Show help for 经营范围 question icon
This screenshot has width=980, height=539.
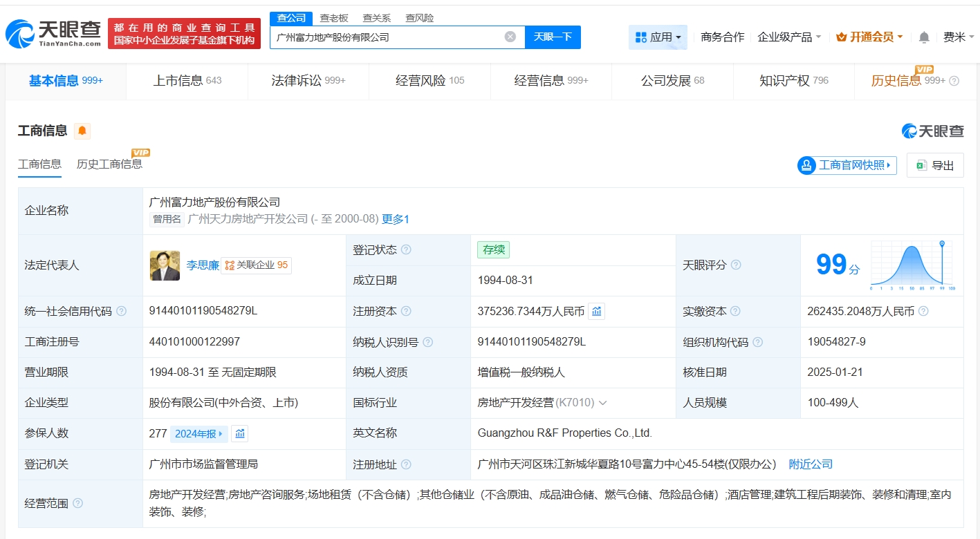click(x=77, y=503)
